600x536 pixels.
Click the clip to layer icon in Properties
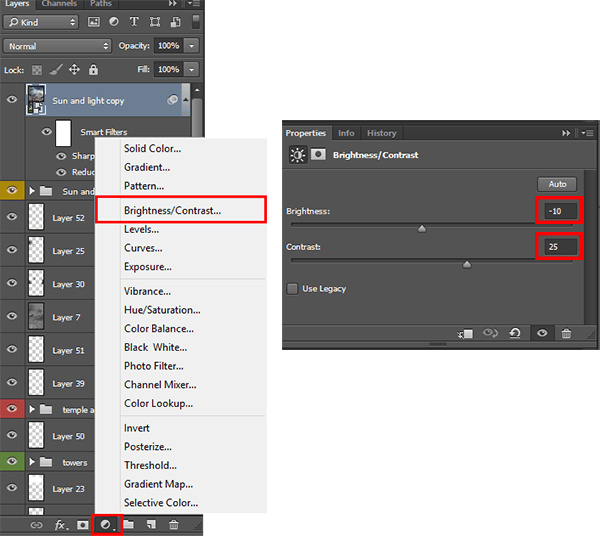[465, 334]
